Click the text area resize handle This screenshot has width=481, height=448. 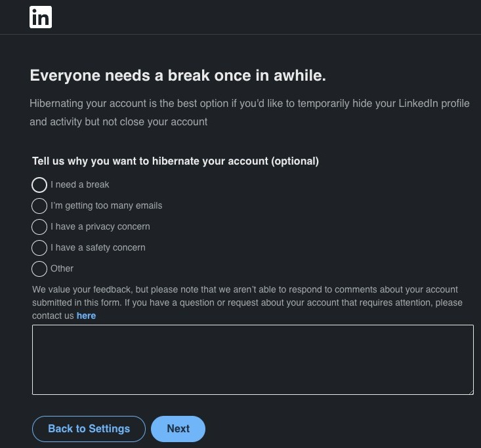pyautogui.click(x=470, y=391)
